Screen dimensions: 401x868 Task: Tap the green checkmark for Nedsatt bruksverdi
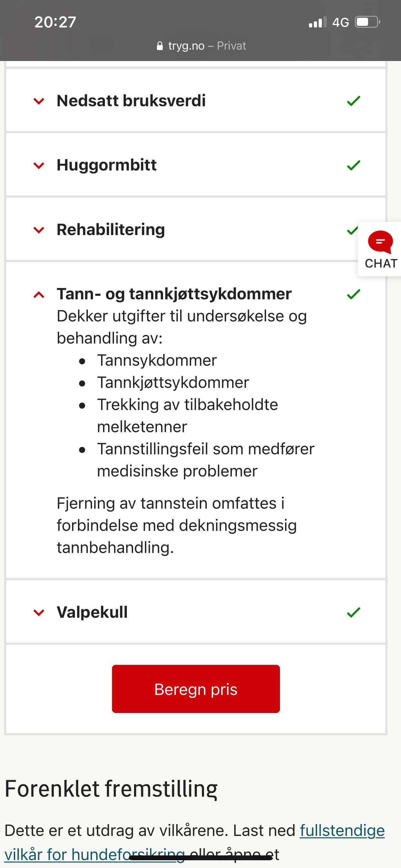pyautogui.click(x=354, y=101)
